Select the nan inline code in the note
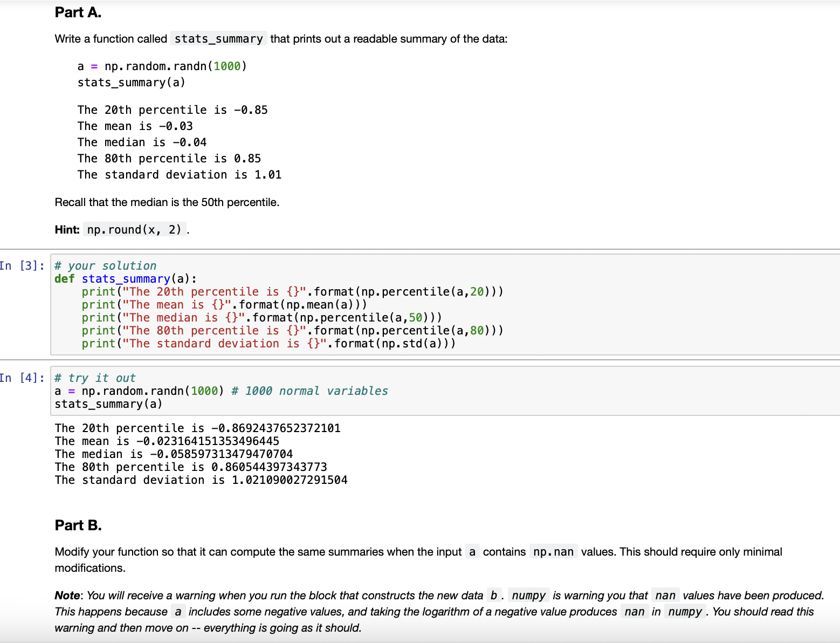The width and height of the screenshot is (840, 643). 666,595
